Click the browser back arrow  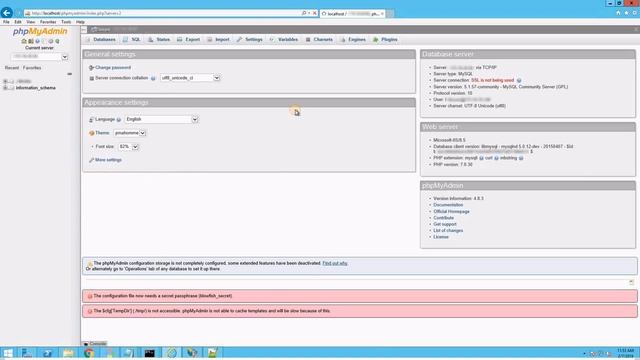click(x=7, y=13)
